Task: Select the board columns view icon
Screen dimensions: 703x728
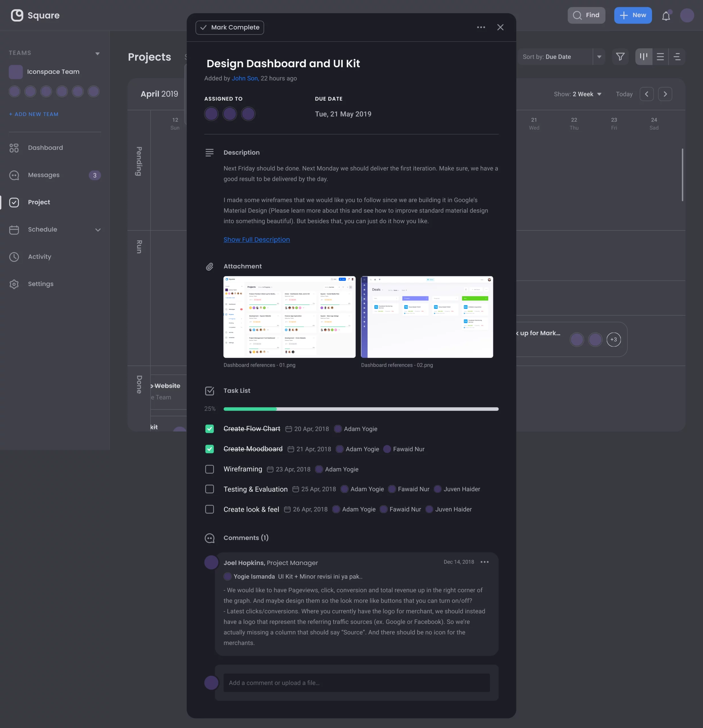Action: click(644, 57)
